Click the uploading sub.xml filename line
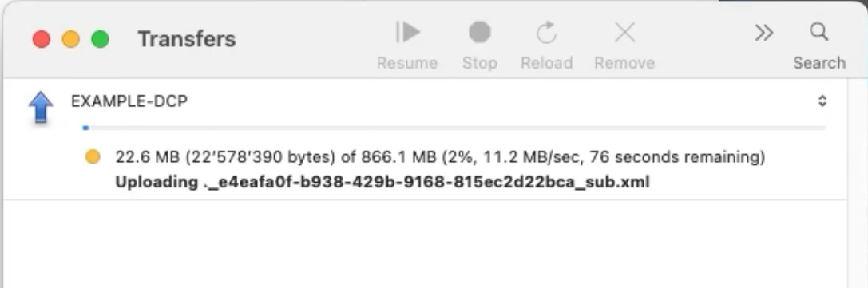This screenshot has width=868, height=288. pyautogui.click(x=382, y=182)
